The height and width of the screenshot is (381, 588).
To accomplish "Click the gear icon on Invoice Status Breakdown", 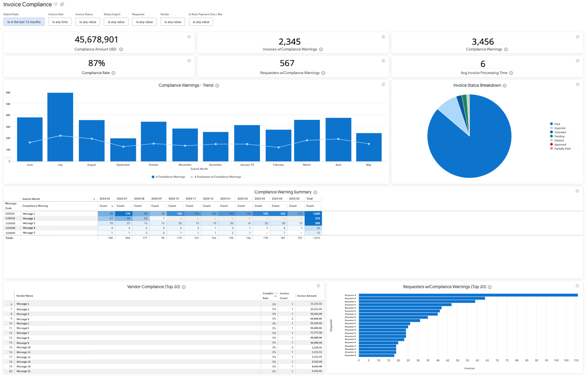I will tap(577, 84).
